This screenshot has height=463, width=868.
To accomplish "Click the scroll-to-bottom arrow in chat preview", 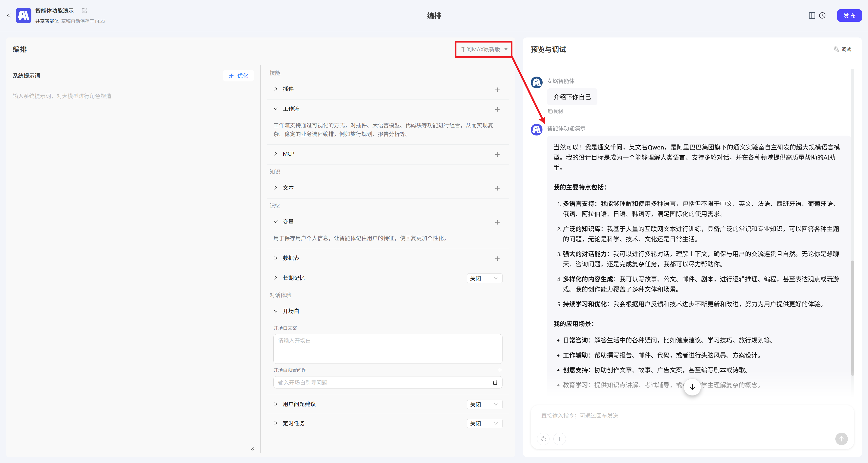I will point(692,387).
